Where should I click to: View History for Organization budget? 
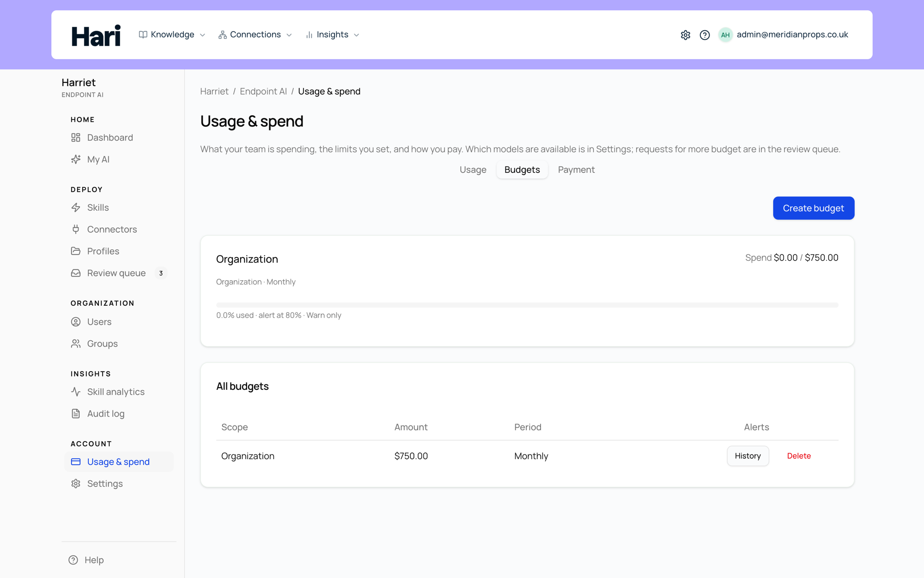(748, 456)
